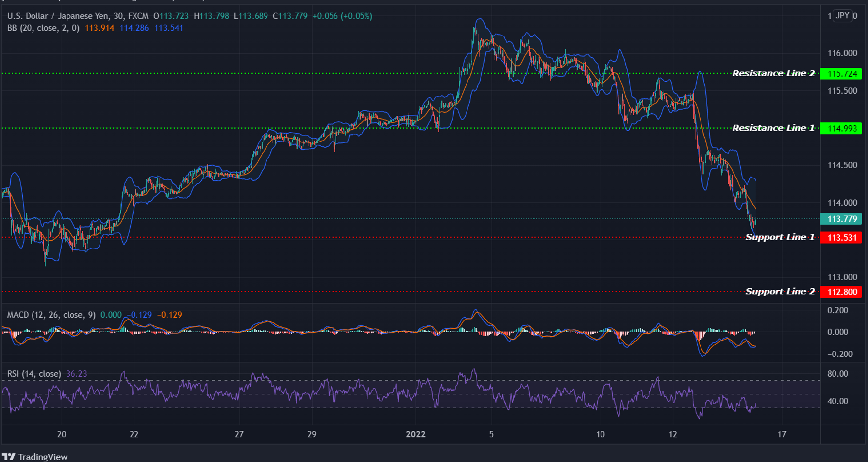Click the current price label 113.779
This screenshot has width=868, height=462.
pos(842,219)
